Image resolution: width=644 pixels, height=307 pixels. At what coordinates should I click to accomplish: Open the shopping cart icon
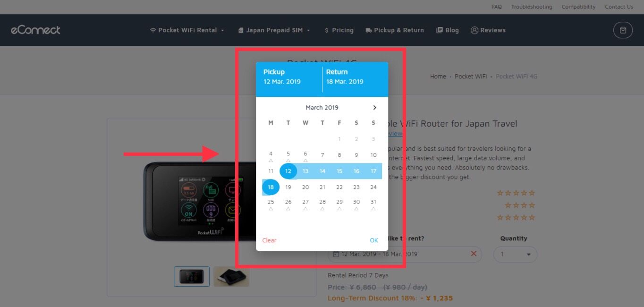pyautogui.click(x=623, y=30)
